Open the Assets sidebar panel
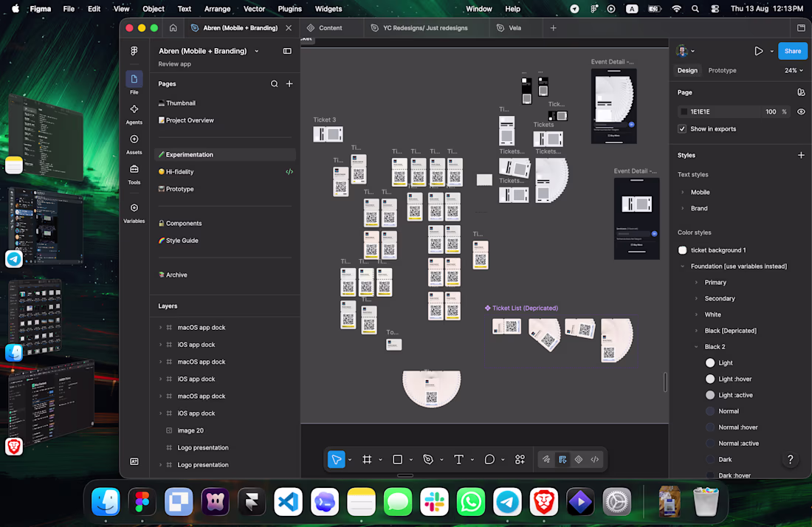Screen dimensions: 812x527 [134, 139]
